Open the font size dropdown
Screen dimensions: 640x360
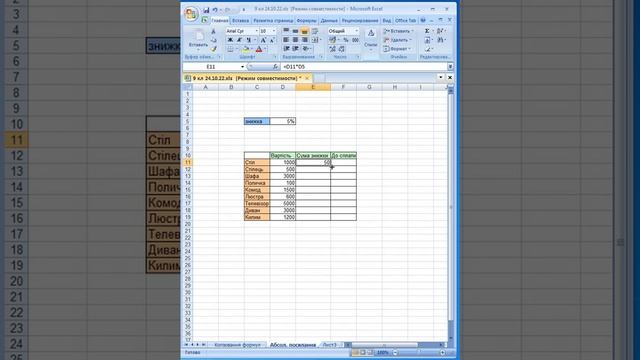tap(274, 31)
